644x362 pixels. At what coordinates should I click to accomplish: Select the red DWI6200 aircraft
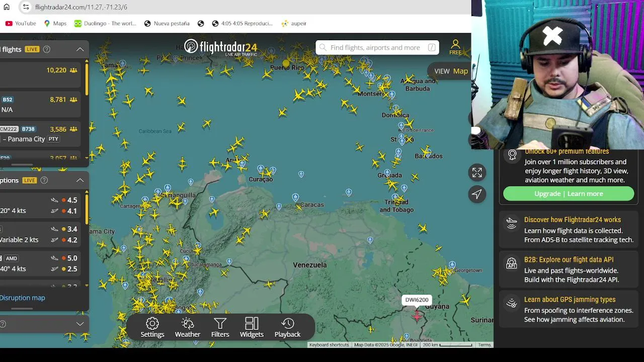417,315
